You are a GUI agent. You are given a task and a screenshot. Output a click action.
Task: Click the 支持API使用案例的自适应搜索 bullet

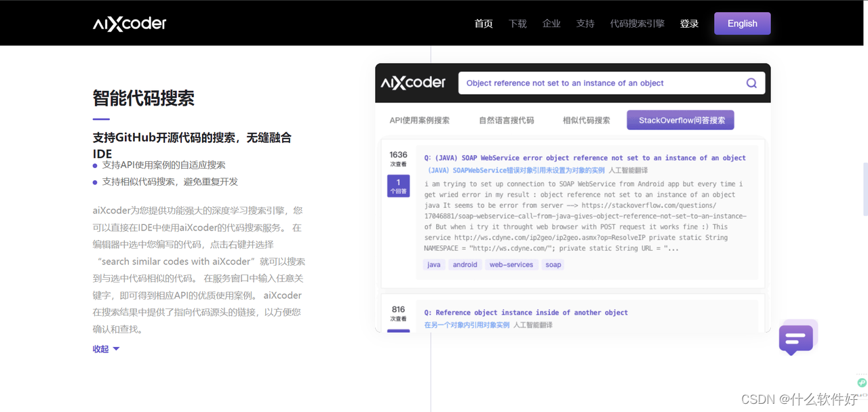coord(163,165)
